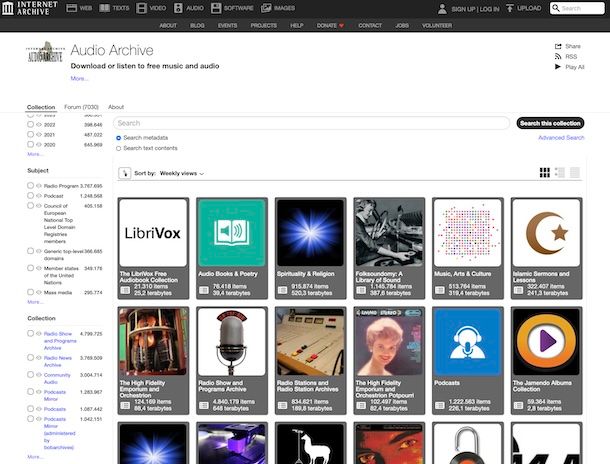Open Radio Stations and Radio Station Archives tile

310,360
